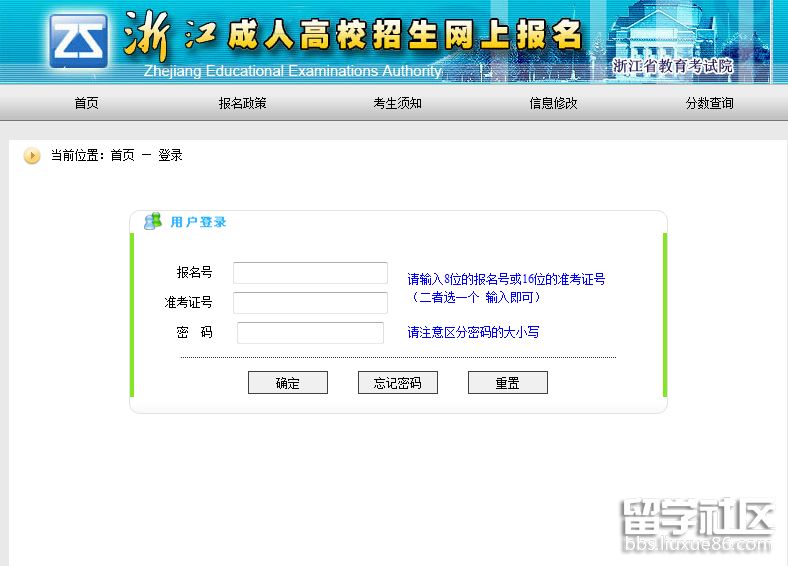Screen dimensions: 788x566
Task: Click the 用户登录 panel heading
Action: coord(198,222)
